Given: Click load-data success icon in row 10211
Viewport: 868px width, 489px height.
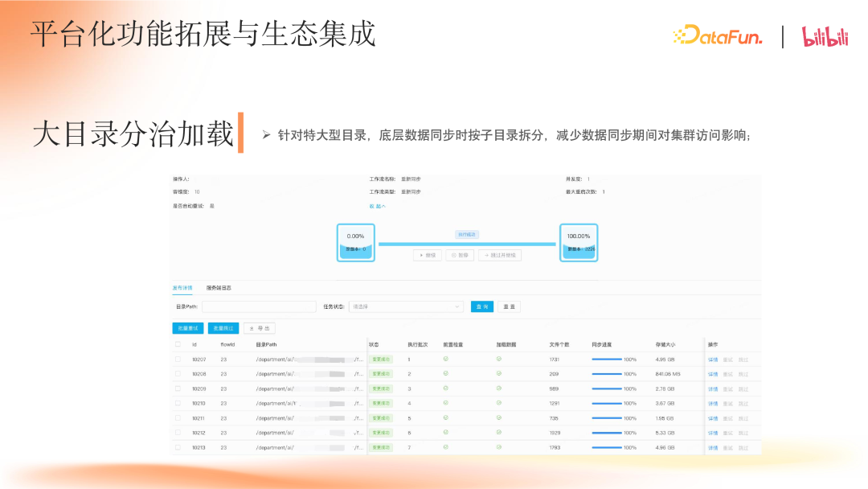Looking at the screenshot, I should pos(499,417).
